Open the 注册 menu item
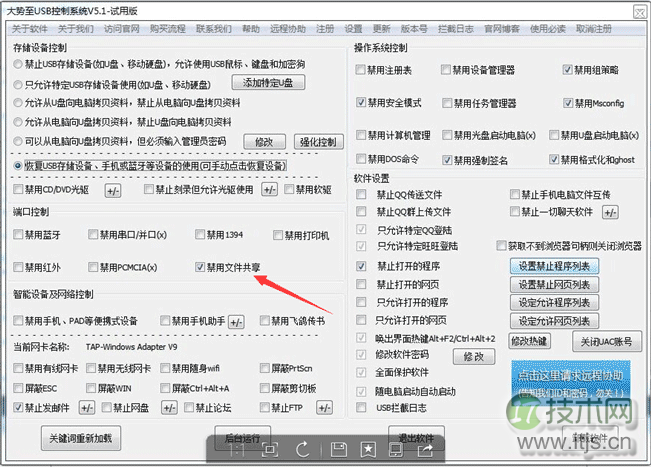Viewport: 651px width, 467px height. pos(325,29)
